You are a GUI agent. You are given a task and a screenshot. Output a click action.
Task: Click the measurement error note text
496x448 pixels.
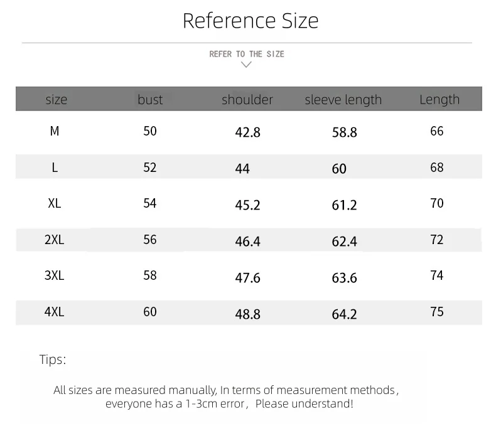227,397
